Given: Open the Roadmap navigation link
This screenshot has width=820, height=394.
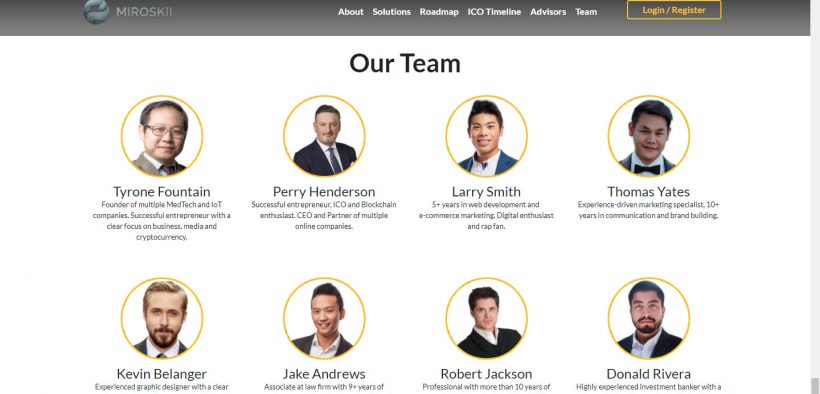Looking at the screenshot, I should point(439,12).
